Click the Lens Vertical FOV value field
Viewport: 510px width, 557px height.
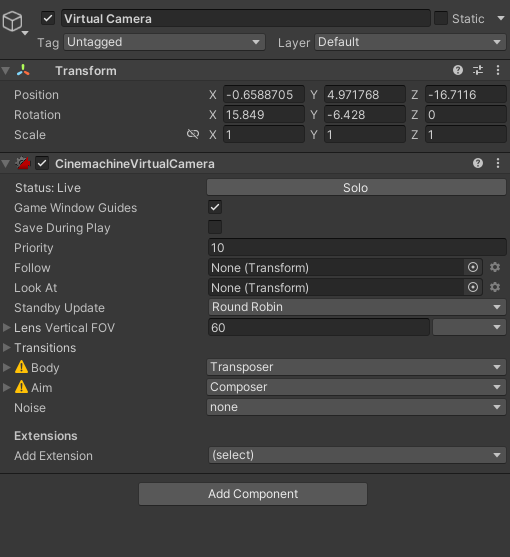point(319,327)
